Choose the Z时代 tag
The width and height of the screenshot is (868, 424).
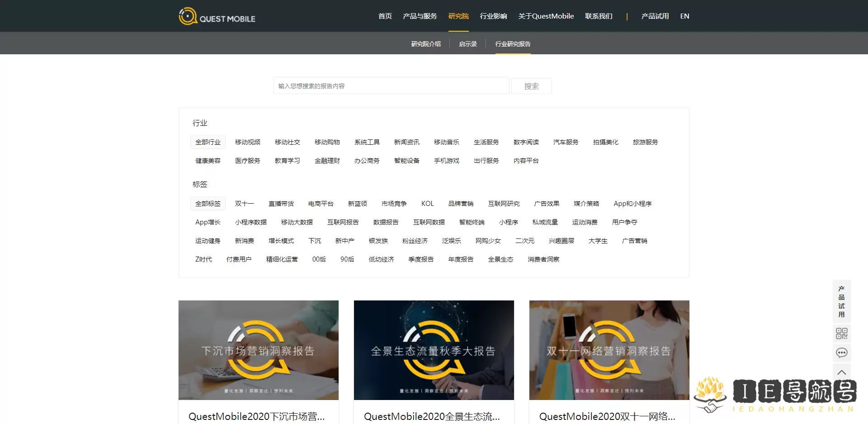click(203, 259)
